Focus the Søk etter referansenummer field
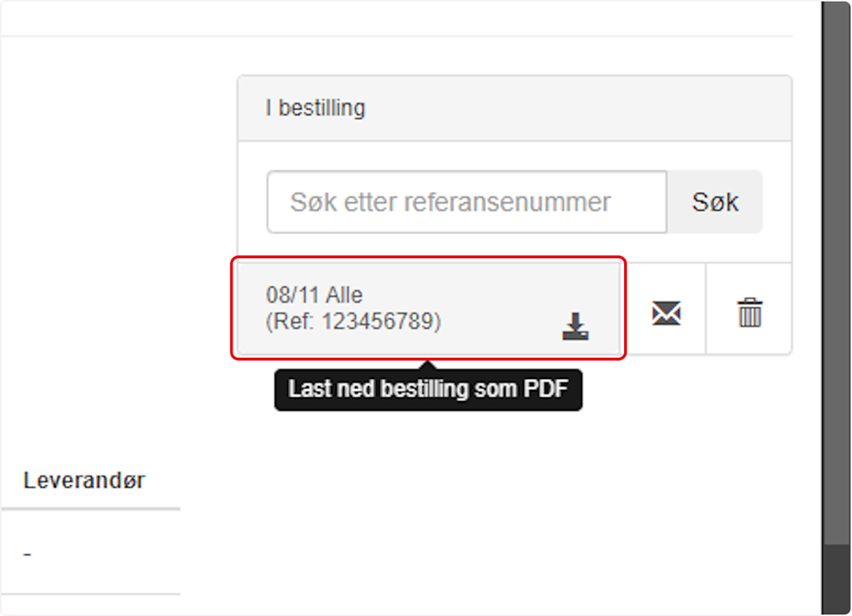 pyautogui.click(x=467, y=203)
